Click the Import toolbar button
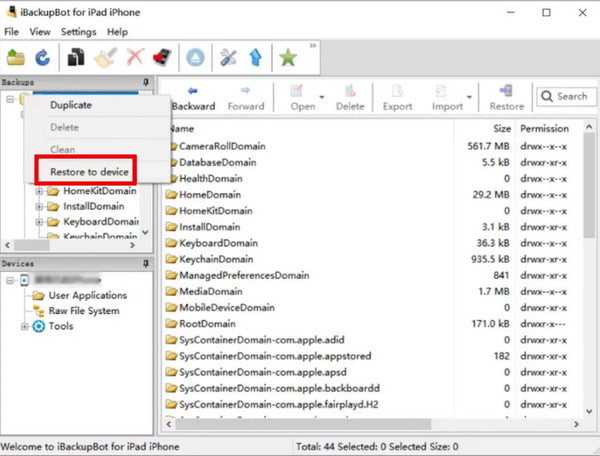Screen dimensions: 600x456 click(447, 98)
